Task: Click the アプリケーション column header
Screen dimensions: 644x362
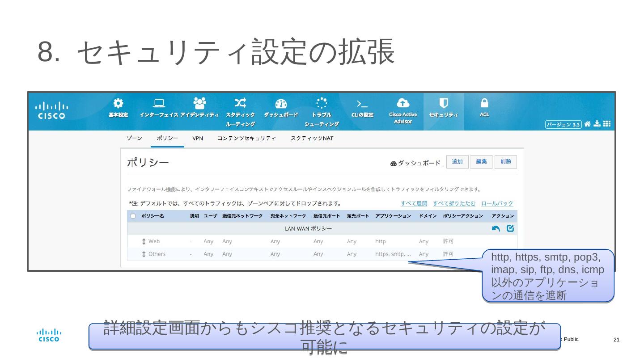Action: pos(393,216)
